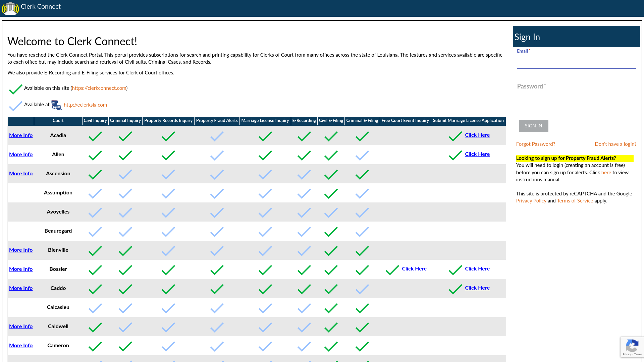Image resolution: width=644 pixels, height=362 pixels.
Task: Click the Calcasieu court name
Action: pyautogui.click(x=58, y=307)
